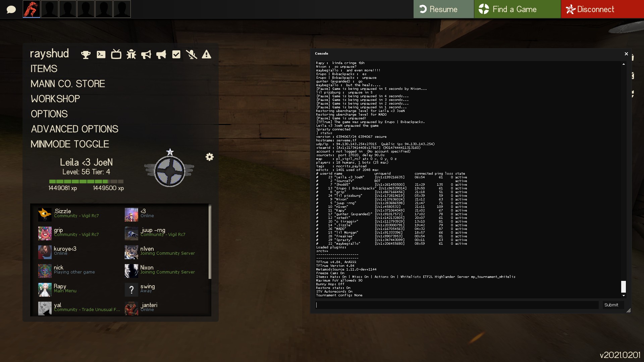Click Disconnect button
This screenshot has height=362, width=644.
(x=602, y=9)
